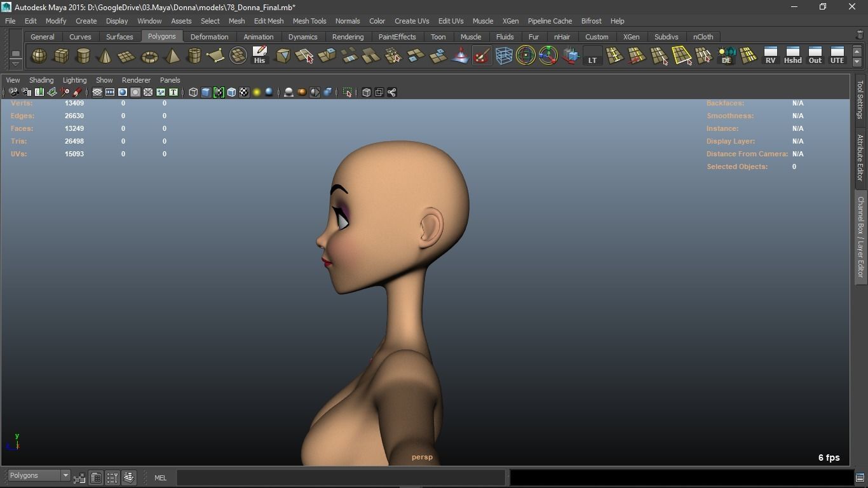
Task: Click the sculpt geometry brush shelf icon
Action: pos(482,56)
